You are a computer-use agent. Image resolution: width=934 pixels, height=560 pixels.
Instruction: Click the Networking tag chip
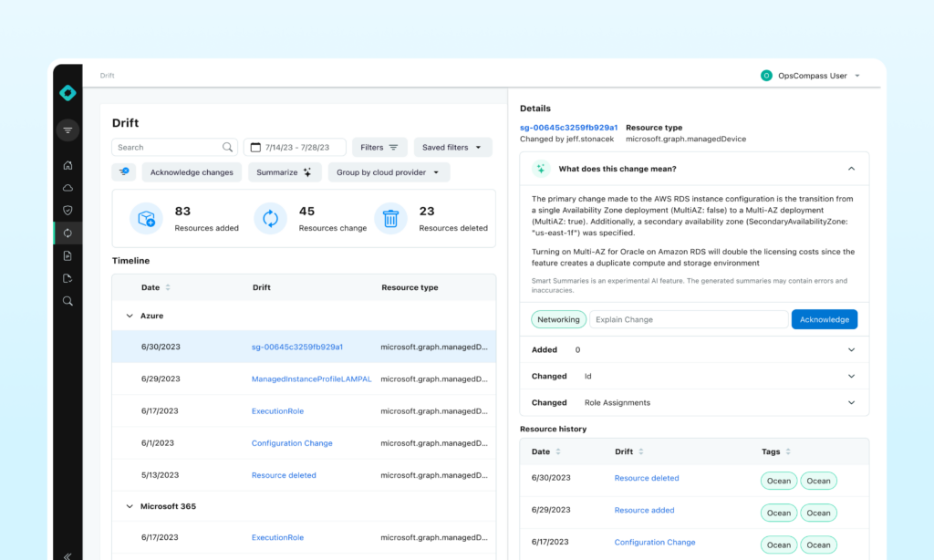click(x=558, y=319)
